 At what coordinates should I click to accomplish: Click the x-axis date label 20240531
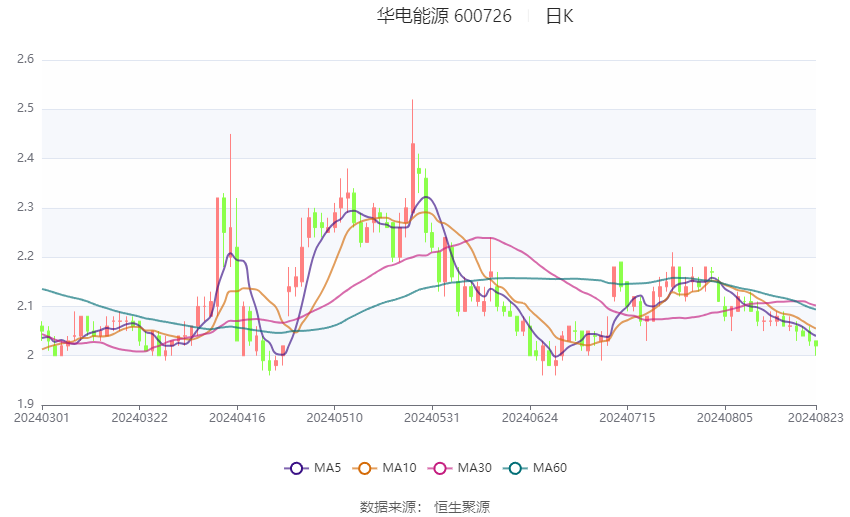click(432, 418)
